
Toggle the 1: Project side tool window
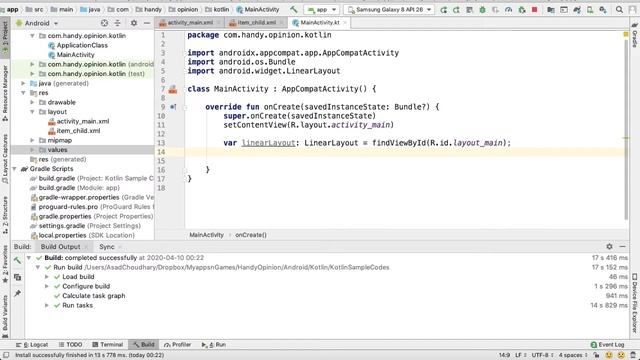[x=5, y=37]
